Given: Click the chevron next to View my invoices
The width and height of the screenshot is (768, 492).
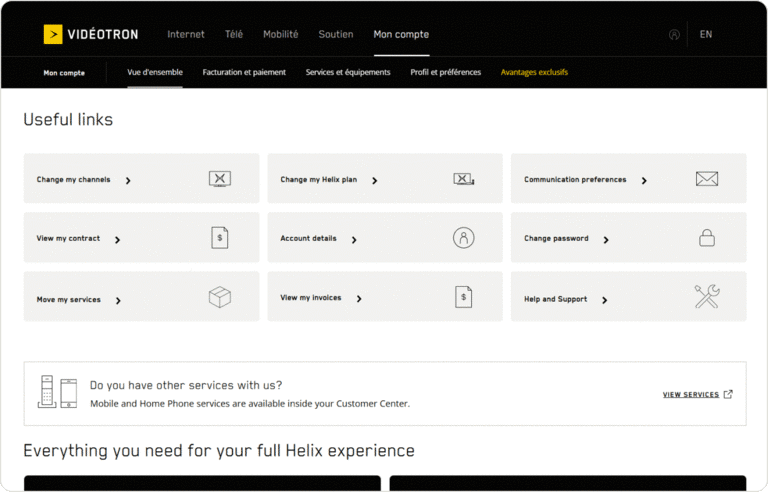Looking at the screenshot, I should [359, 299].
